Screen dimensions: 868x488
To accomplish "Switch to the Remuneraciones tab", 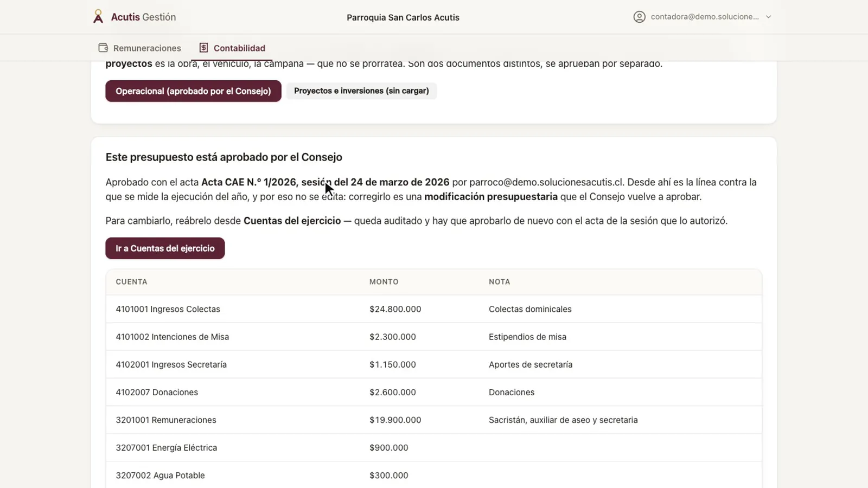I will coord(139,48).
